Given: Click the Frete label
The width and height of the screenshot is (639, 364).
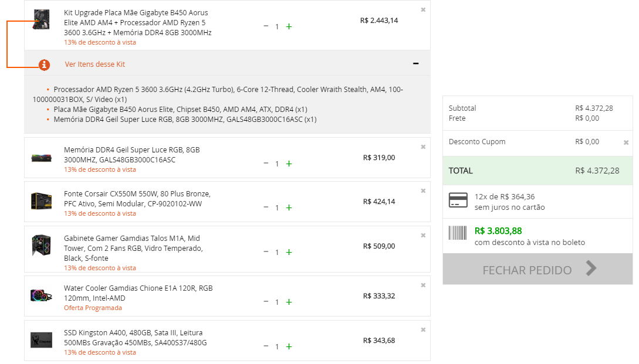Looking at the screenshot, I should coord(457,118).
